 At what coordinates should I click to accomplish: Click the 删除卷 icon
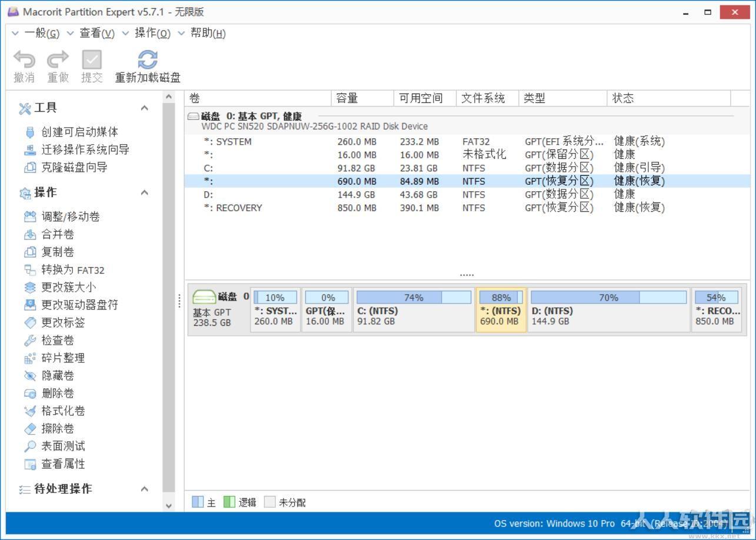30,394
